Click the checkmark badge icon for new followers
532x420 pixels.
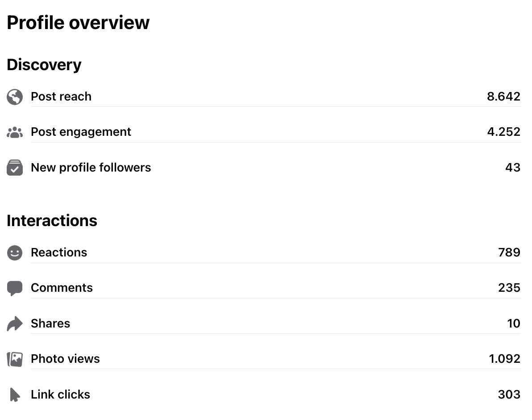click(15, 168)
